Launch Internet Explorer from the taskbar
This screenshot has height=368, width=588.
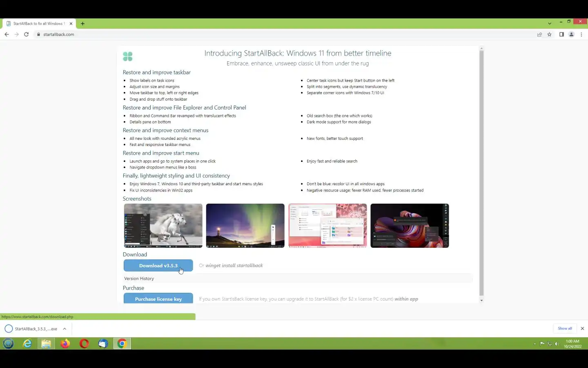(x=27, y=343)
